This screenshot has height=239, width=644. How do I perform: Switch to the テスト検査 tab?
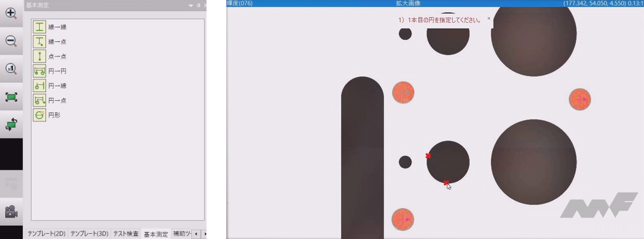point(127,234)
